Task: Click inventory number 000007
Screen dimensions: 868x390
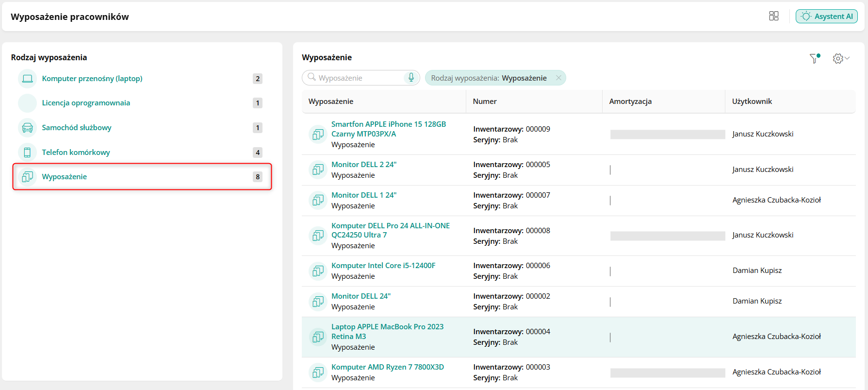Action: [x=538, y=195]
